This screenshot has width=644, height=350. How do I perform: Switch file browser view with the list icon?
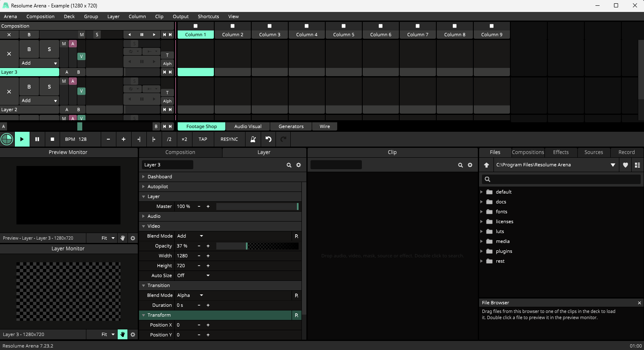637,165
